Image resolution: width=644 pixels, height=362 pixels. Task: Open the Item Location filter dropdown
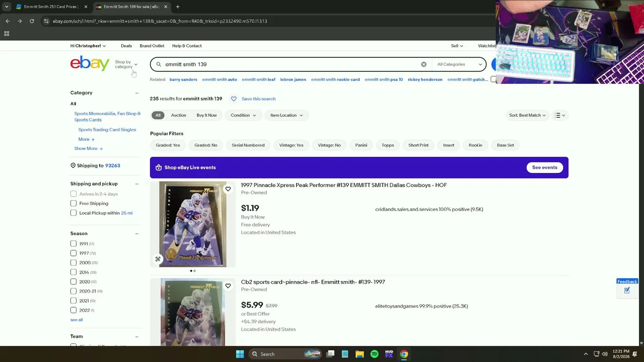(x=286, y=115)
